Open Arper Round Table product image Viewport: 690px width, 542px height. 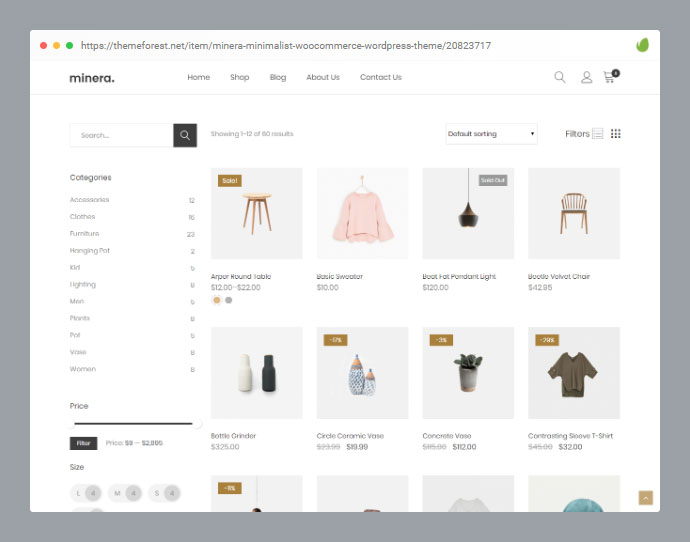257,213
